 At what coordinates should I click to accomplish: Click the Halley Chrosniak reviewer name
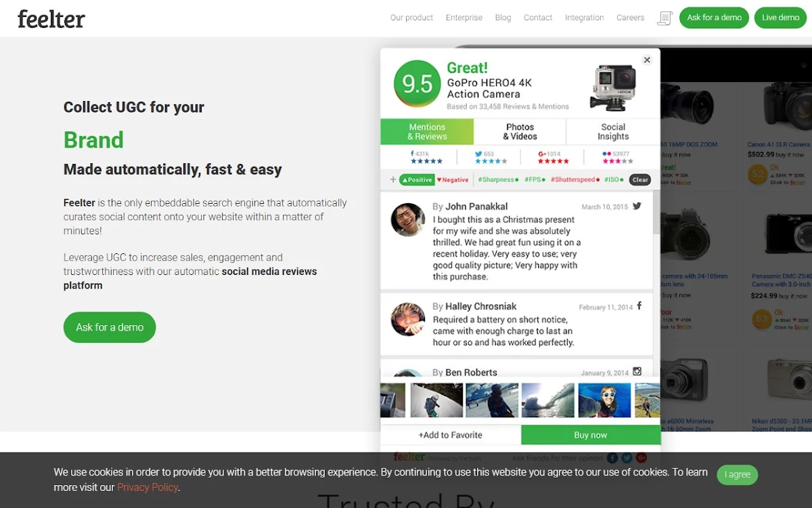click(x=480, y=306)
